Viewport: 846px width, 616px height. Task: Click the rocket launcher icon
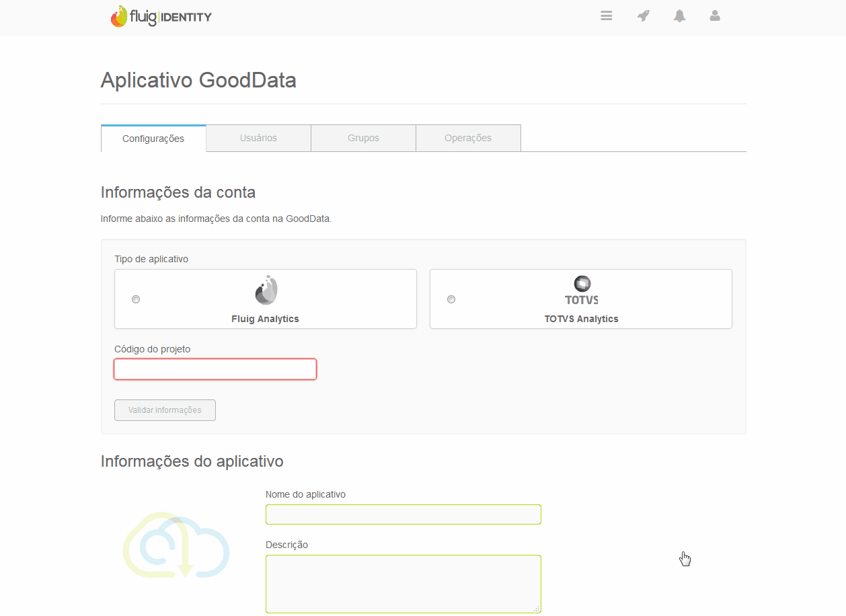644,15
